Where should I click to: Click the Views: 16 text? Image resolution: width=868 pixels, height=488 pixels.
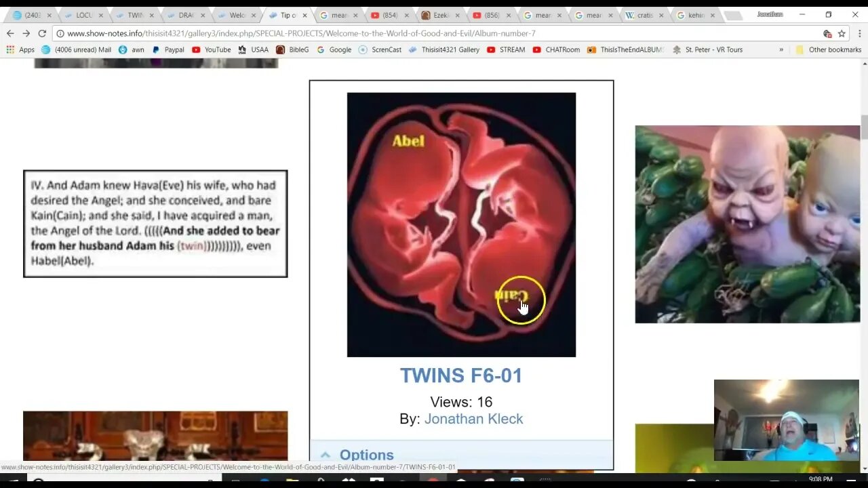point(461,402)
